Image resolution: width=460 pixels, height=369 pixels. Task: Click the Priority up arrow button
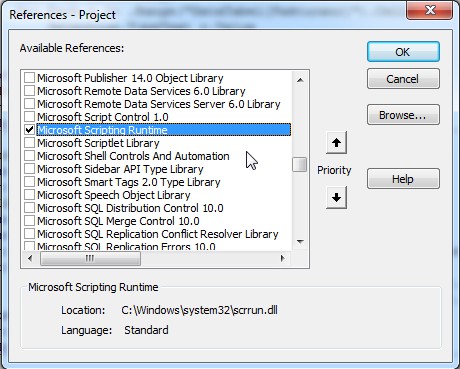tap(336, 143)
